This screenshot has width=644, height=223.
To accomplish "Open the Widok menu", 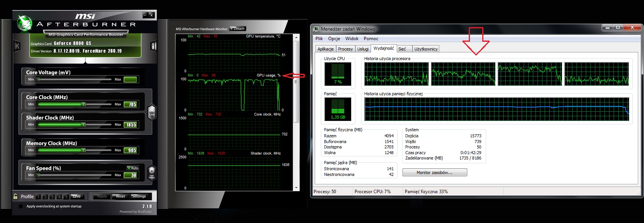I will click(x=352, y=39).
